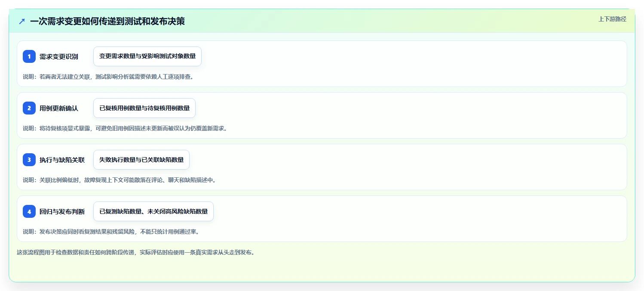Click the step 4 number badge
The width and height of the screenshot is (644, 291).
click(29, 211)
